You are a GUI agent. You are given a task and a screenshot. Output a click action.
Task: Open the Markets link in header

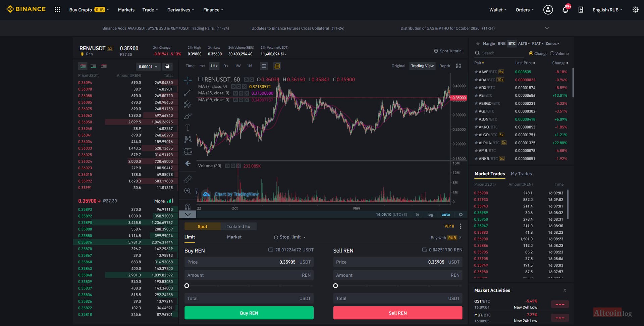tap(126, 10)
